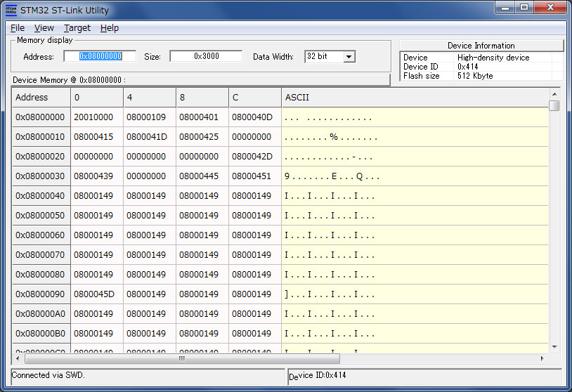Click the vertical scrollbar up arrow

(x=554, y=93)
